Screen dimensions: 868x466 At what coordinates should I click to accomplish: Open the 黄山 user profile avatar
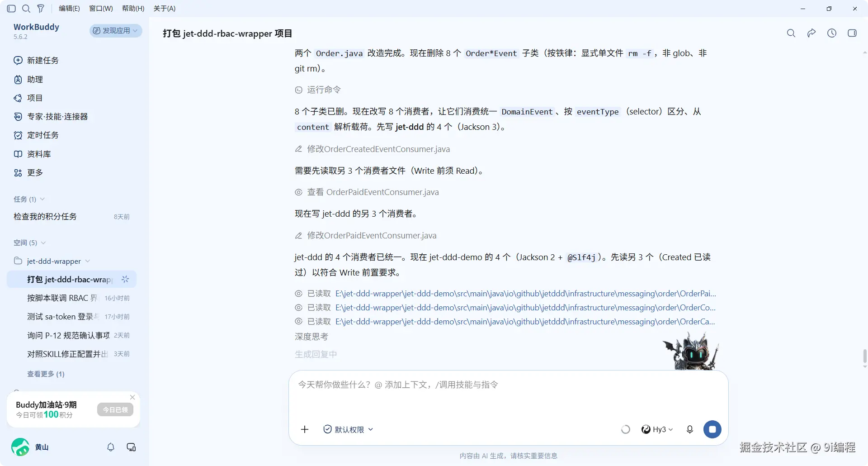click(20, 447)
